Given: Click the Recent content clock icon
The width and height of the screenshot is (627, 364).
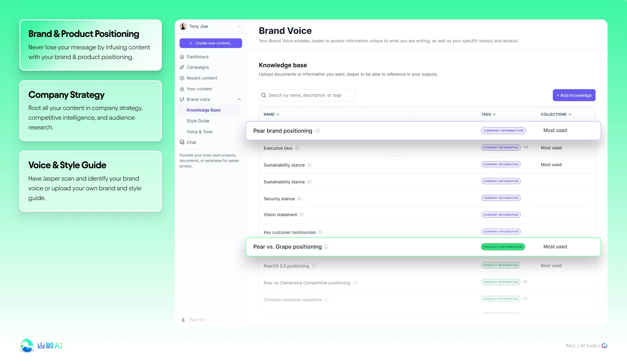Looking at the screenshot, I should [182, 78].
